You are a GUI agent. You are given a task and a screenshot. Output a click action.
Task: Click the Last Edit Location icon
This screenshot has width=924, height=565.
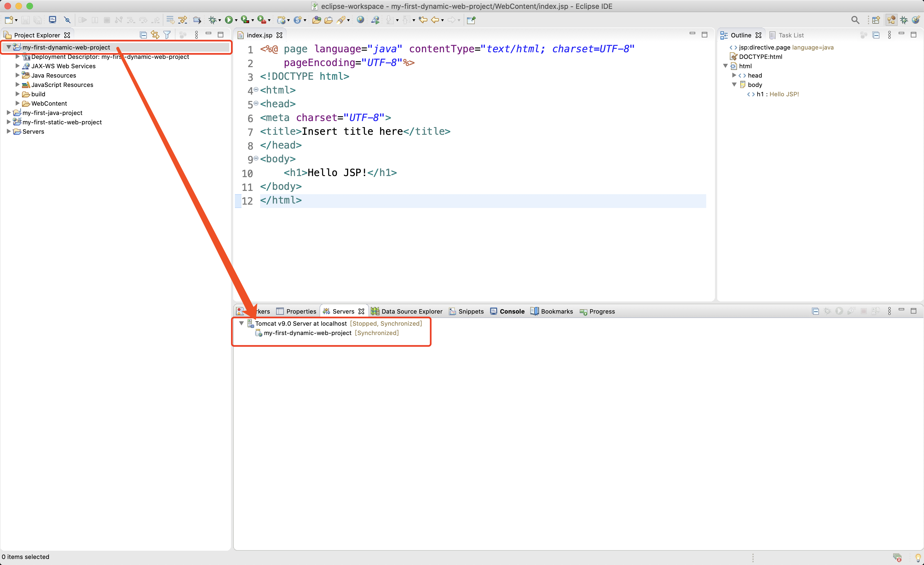pyautogui.click(x=423, y=20)
